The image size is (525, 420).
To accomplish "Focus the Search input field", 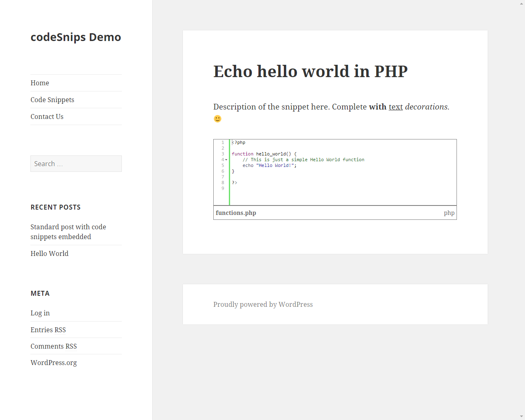I will [x=76, y=164].
